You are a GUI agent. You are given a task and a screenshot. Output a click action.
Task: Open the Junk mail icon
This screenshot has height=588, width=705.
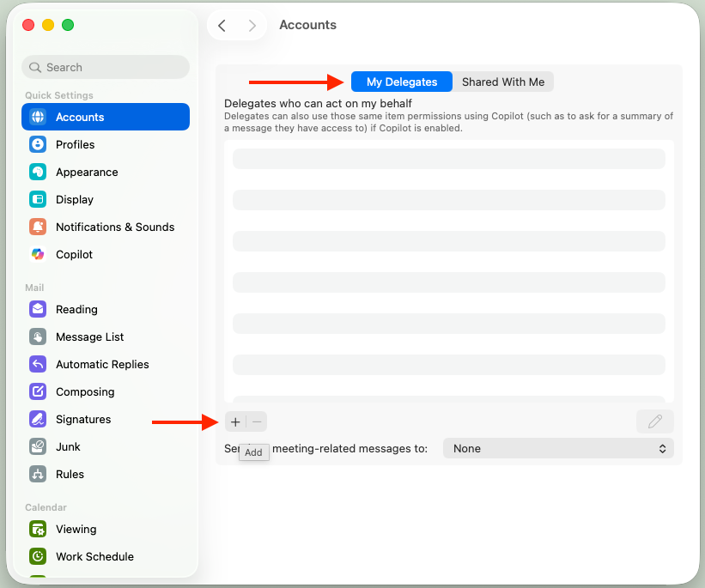38,446
